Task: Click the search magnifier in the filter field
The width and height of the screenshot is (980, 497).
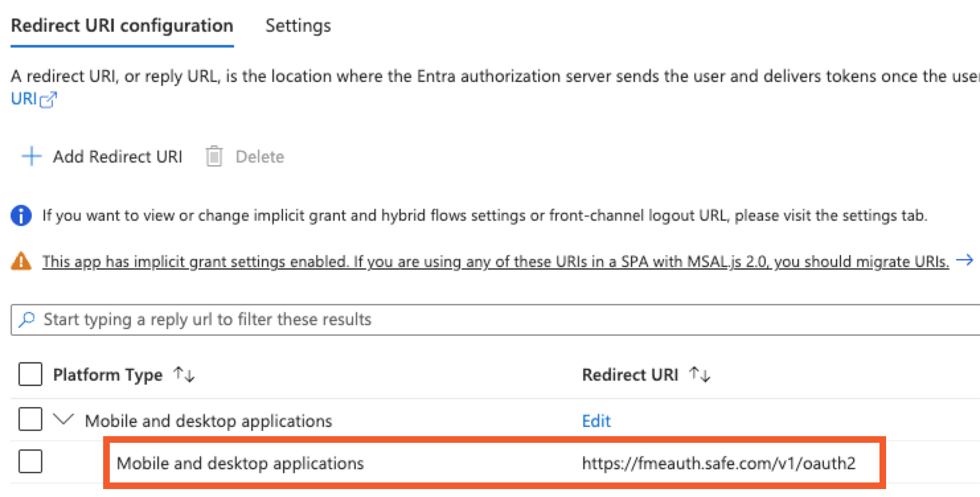Action: tap(26, 319)
